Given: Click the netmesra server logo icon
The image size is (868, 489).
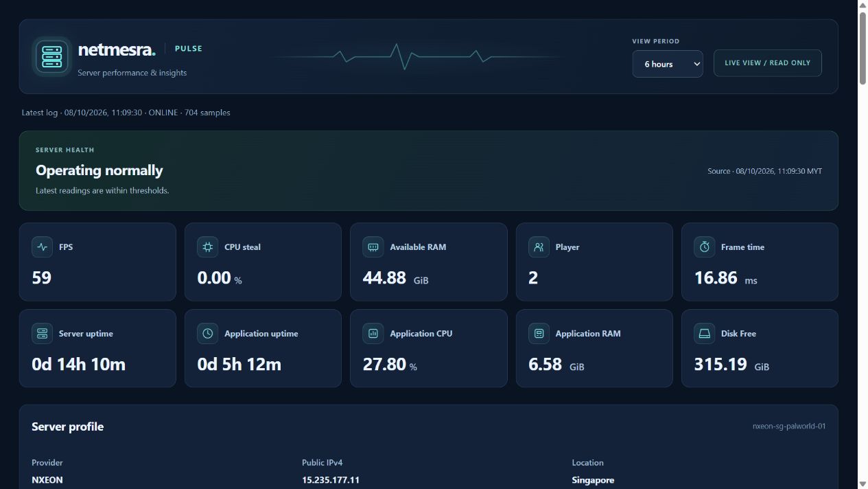Looking at the screenshot, I should point(52,56).
